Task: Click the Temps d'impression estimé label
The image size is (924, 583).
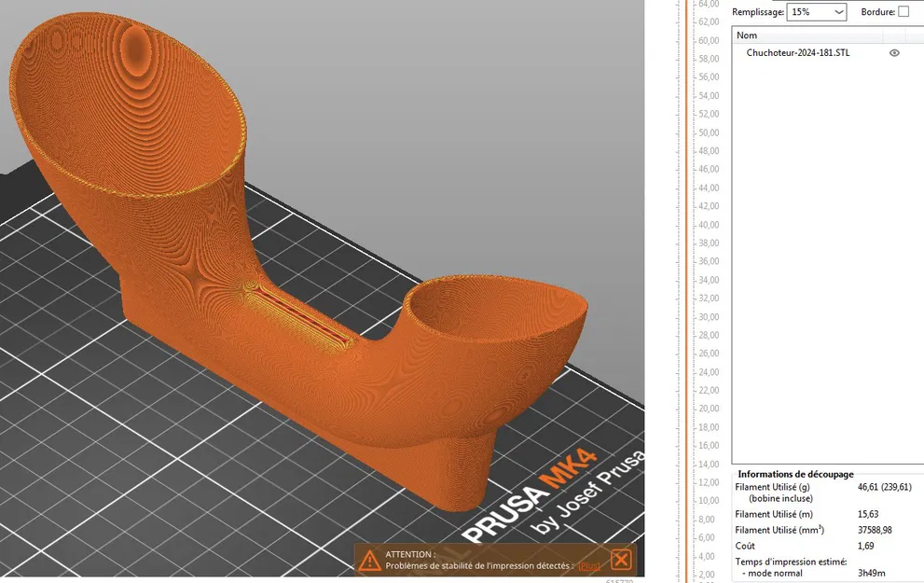Action: coord(791,562)
